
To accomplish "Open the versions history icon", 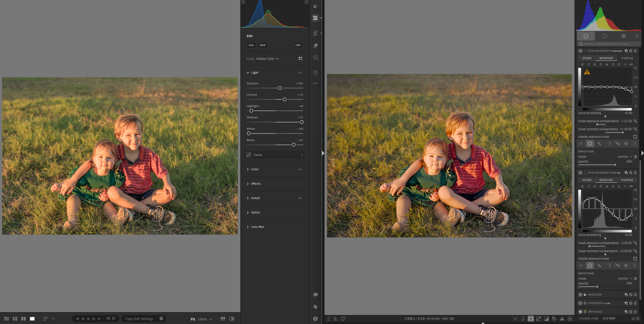I will coord(315,73).
